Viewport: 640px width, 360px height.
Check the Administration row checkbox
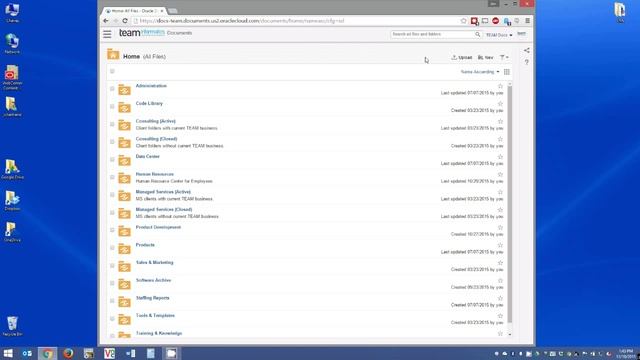tap(112, 89)
